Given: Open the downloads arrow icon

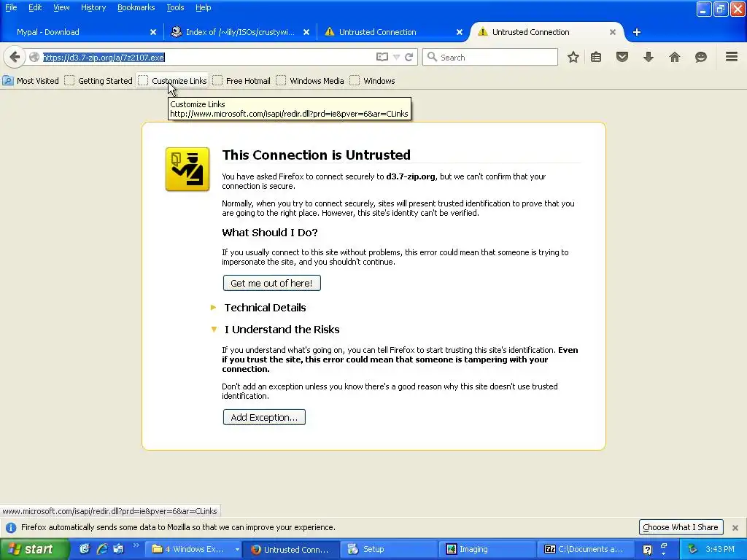Looking at the screenshot, I should point(649,57).
